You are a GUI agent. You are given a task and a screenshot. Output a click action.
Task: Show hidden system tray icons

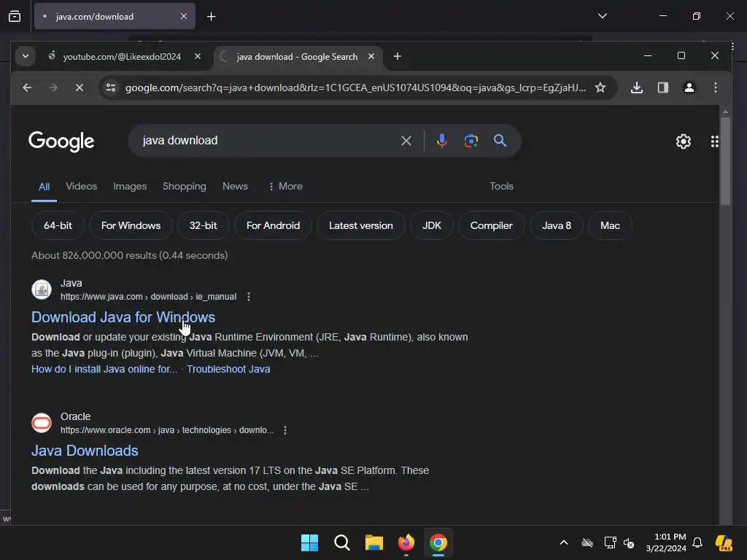564,542
